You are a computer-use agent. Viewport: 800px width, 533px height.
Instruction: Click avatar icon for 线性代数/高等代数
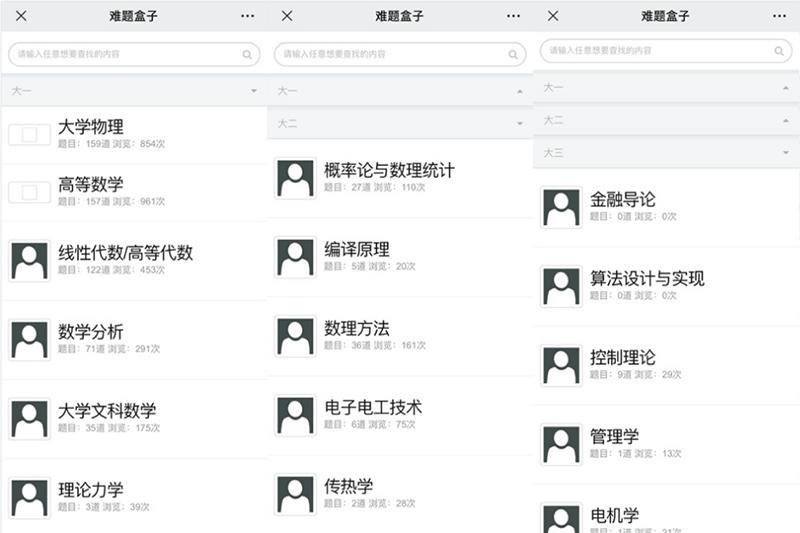[x=30, y=261]
